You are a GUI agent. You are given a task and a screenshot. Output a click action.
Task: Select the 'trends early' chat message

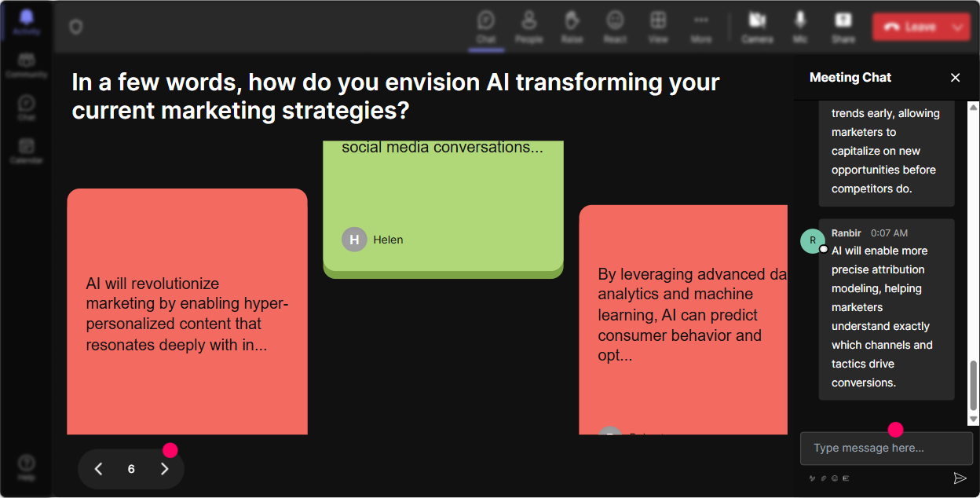(x=887, y=153)
